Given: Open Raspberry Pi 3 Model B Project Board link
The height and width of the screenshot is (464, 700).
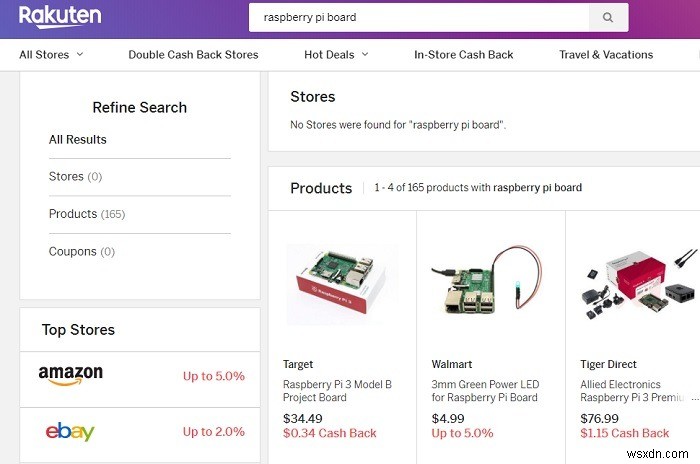Looking at the screenshot, I should click(337, 390).
